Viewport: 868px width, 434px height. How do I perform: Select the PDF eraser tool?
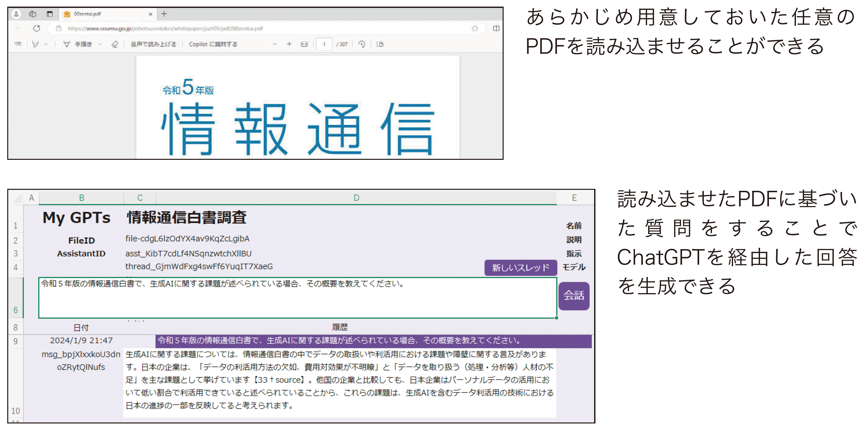click(x=115, y=44)
